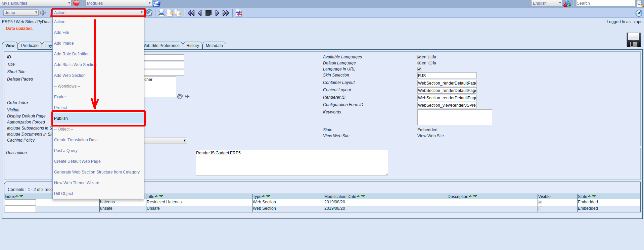Choose New Web Theme Wizard from the menu
The height and width of the screenshot is (250, 644).
[98, 183]
